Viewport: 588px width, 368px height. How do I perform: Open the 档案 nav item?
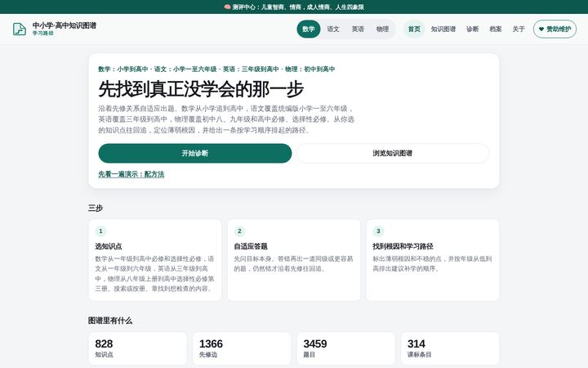[496, 29]
